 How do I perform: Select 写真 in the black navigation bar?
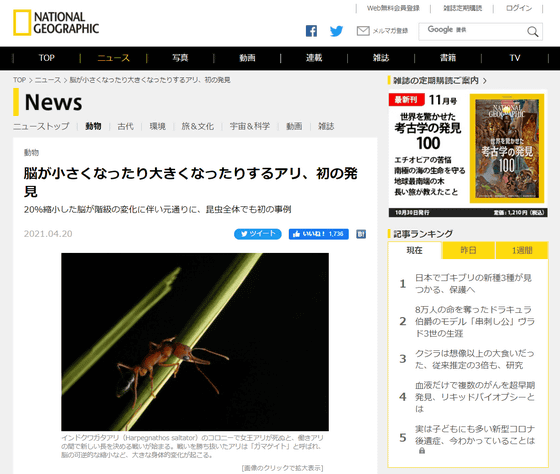180,58
